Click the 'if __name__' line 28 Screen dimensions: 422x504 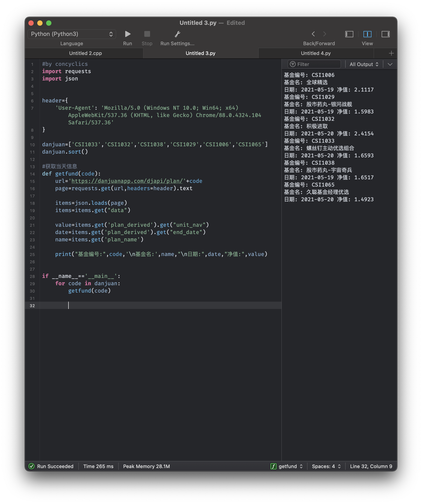pyautogui.click(x=81, y=276)
